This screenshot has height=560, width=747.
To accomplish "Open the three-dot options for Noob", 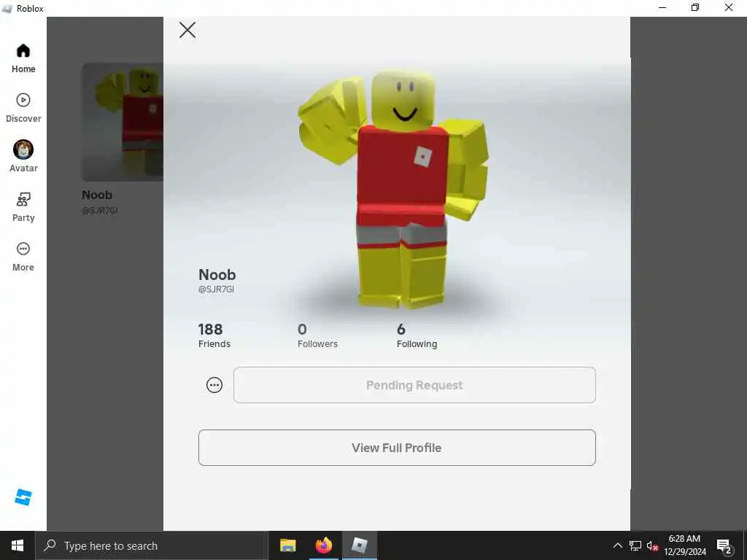I will coord(214,385).
